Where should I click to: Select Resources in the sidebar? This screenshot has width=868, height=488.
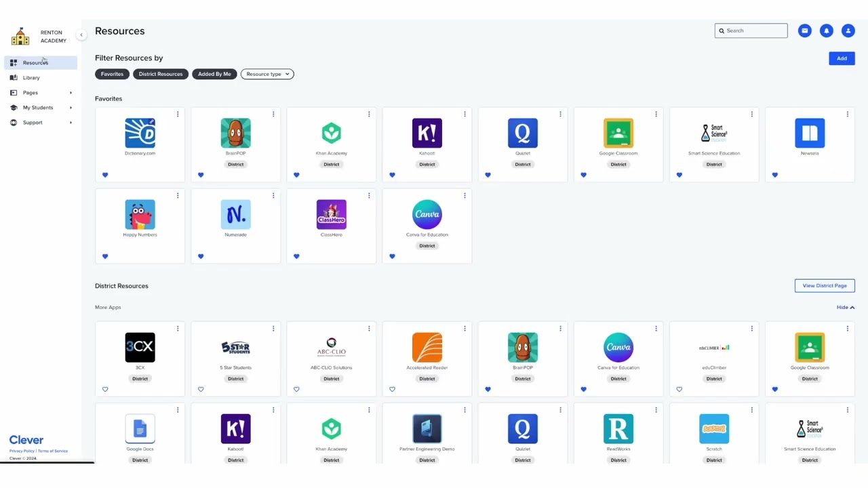coord(41,63)
